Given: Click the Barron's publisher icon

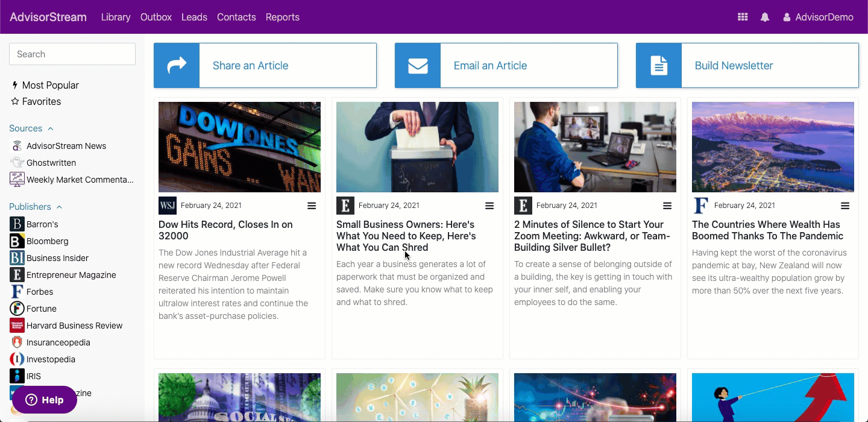Looking at the screenshot, I should (17, 224).
